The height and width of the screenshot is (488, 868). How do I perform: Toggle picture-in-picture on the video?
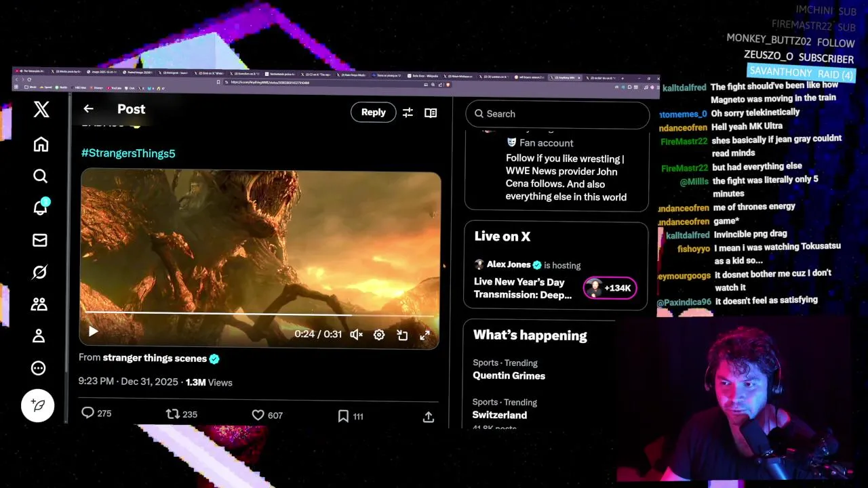pos(402,335)
